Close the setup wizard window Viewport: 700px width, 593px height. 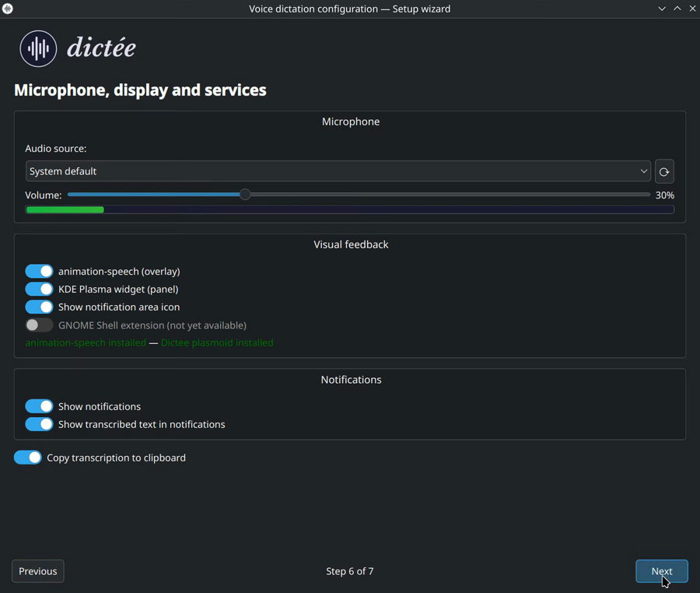[x=692, y=9]
